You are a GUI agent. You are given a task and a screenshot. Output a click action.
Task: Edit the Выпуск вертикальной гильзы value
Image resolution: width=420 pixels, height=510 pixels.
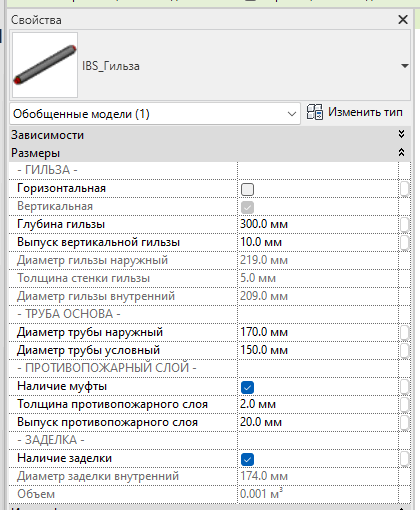(x=318, y=242)
